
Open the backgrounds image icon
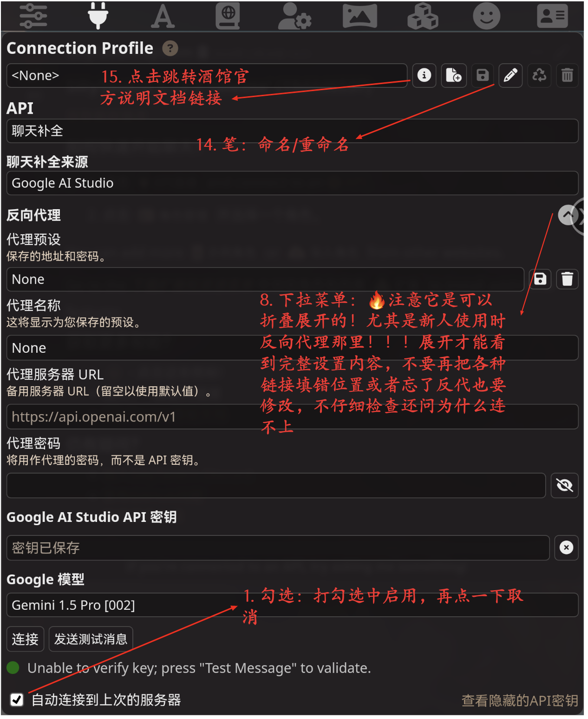click(359, 16)
